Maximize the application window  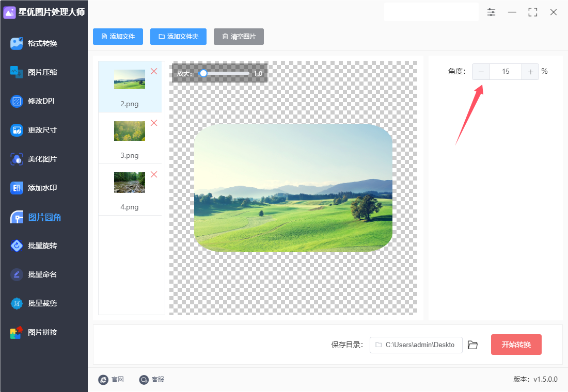tap(532, 12)
